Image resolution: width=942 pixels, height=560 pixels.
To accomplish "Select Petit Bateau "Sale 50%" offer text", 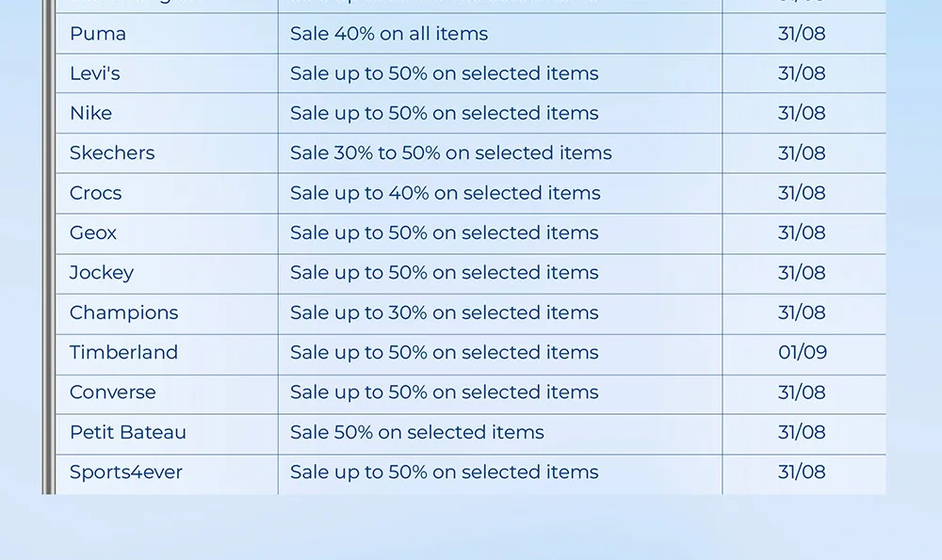I will coord(417,432).
